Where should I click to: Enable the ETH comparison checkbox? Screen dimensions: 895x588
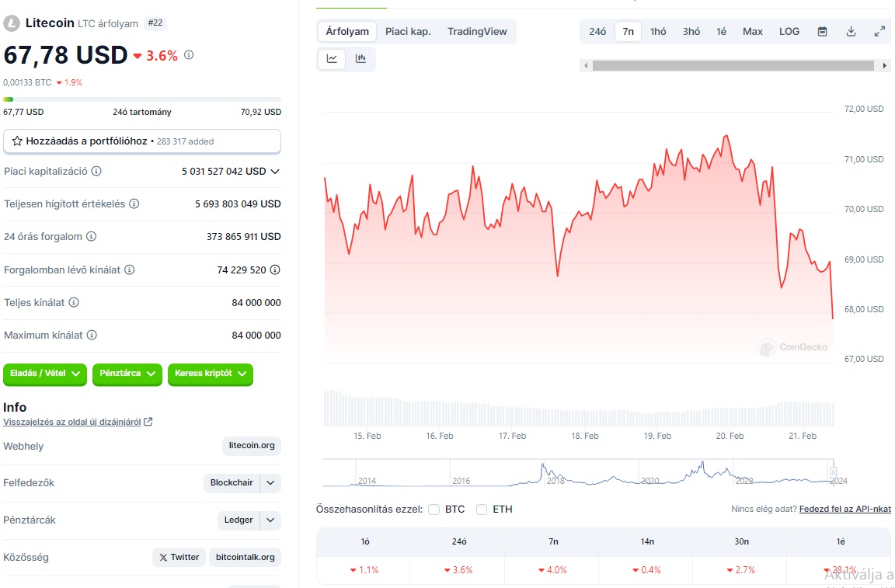pos(482,510)
